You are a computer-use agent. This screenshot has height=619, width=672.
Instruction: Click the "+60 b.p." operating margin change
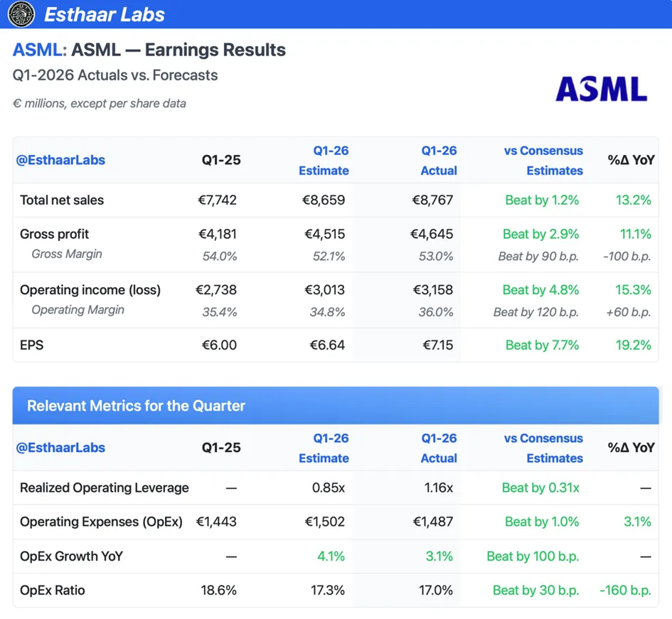click(629, 312)
